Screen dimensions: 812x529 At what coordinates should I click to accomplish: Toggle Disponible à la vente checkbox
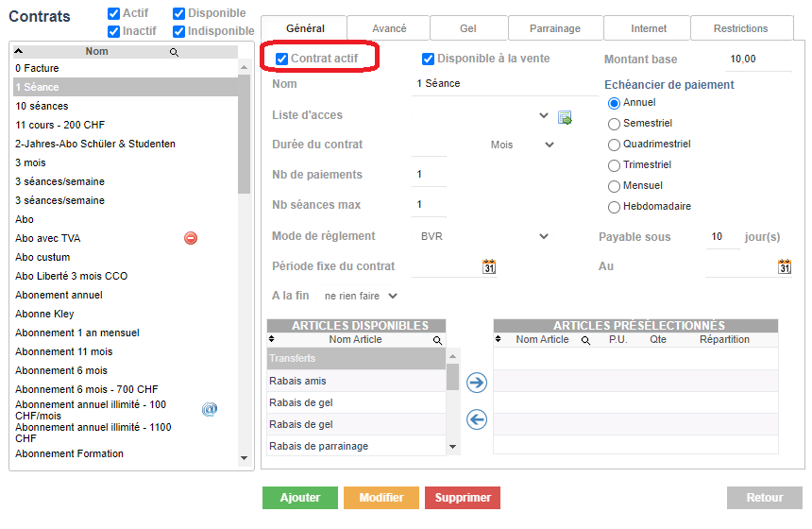pyautogui.click(x=428, y=60)
